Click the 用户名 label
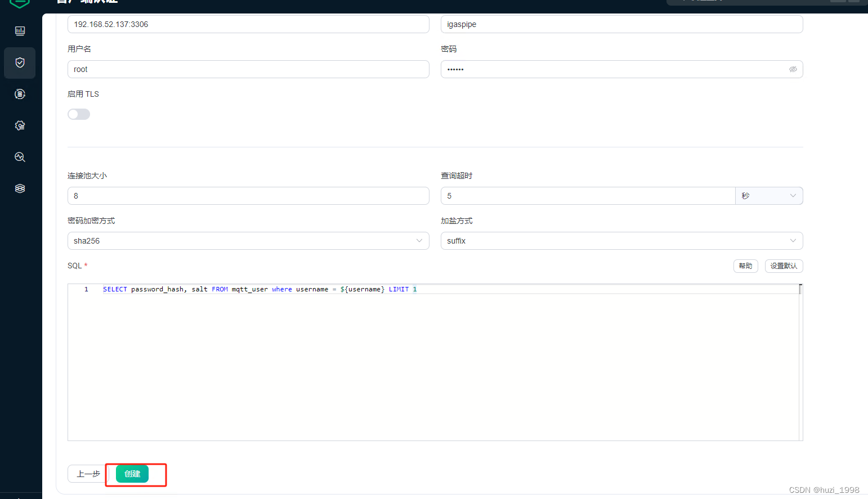 pos(79,49)
